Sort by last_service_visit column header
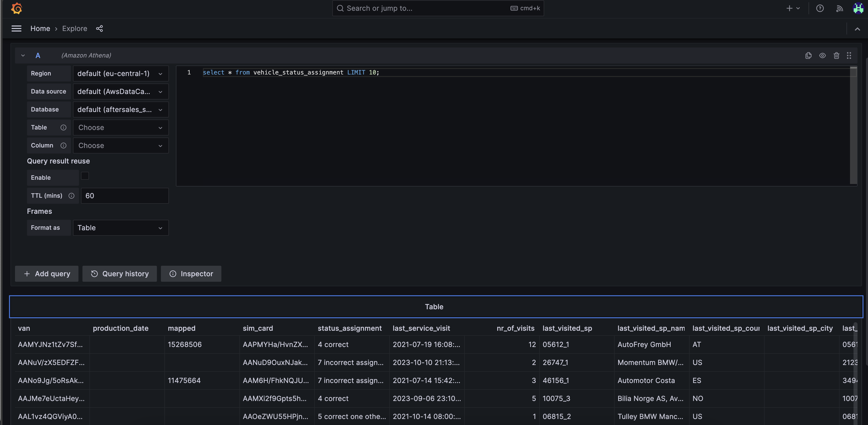 click(421, 328)
